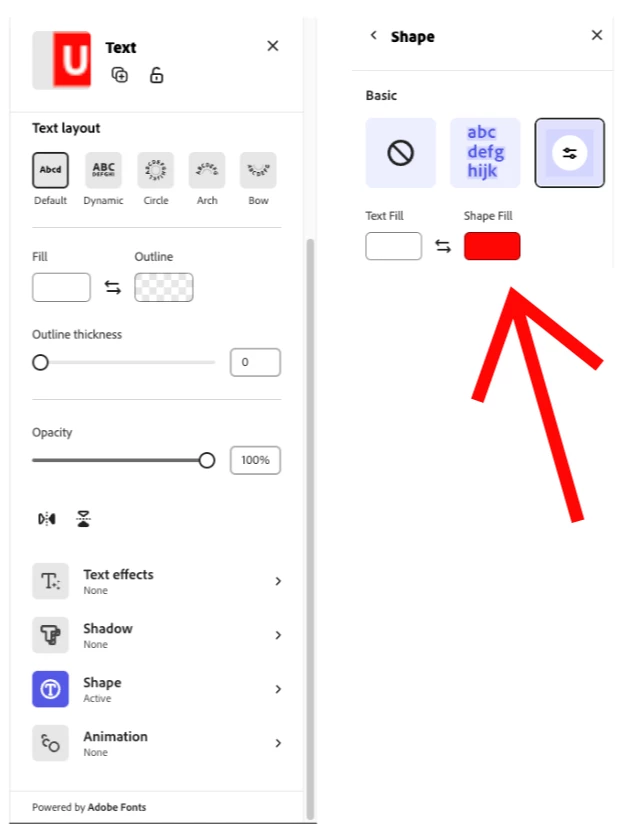
Task: Toggle the lock icon under Text
Action: pyautogui.click(x=156, y=75)
